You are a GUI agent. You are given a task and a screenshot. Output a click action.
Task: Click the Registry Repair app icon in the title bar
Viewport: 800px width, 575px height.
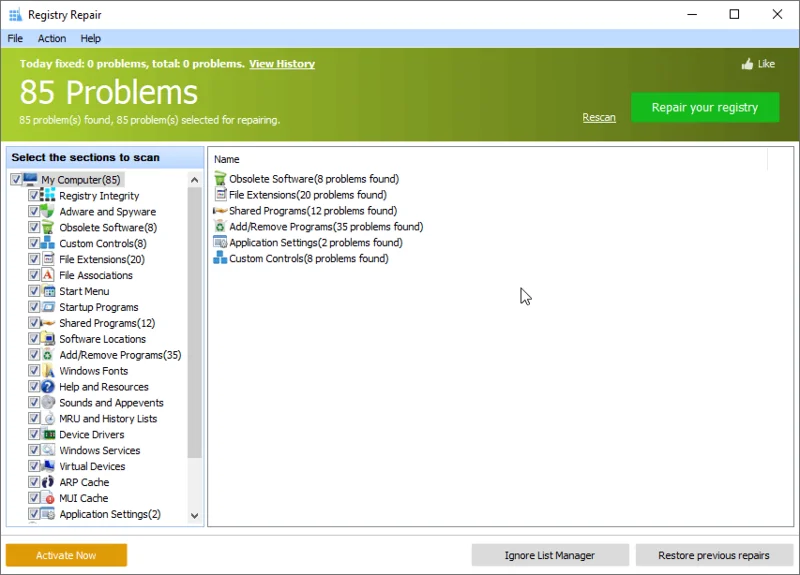16,15
